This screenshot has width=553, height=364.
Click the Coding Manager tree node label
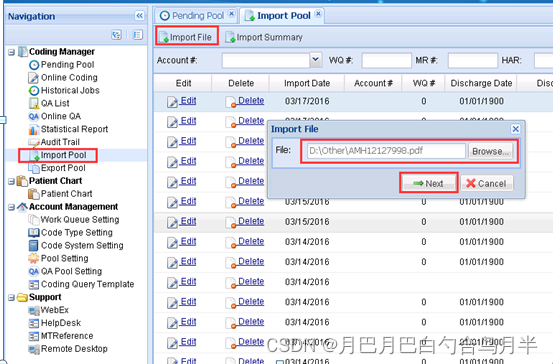coord(62,52)
